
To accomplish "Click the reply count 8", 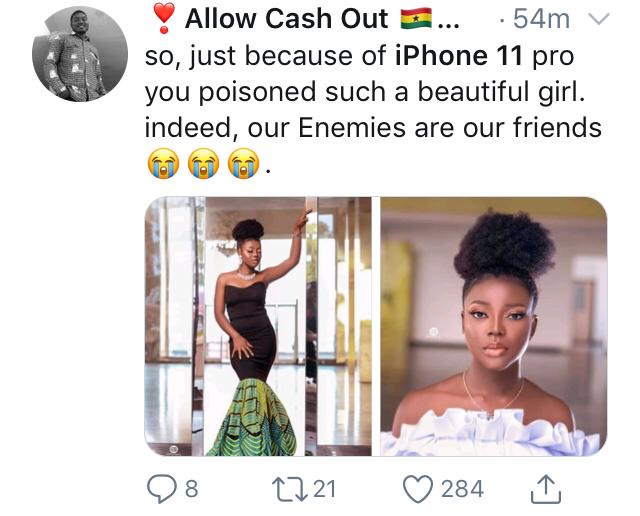I will pyautogui.click(x=192, y=489).
